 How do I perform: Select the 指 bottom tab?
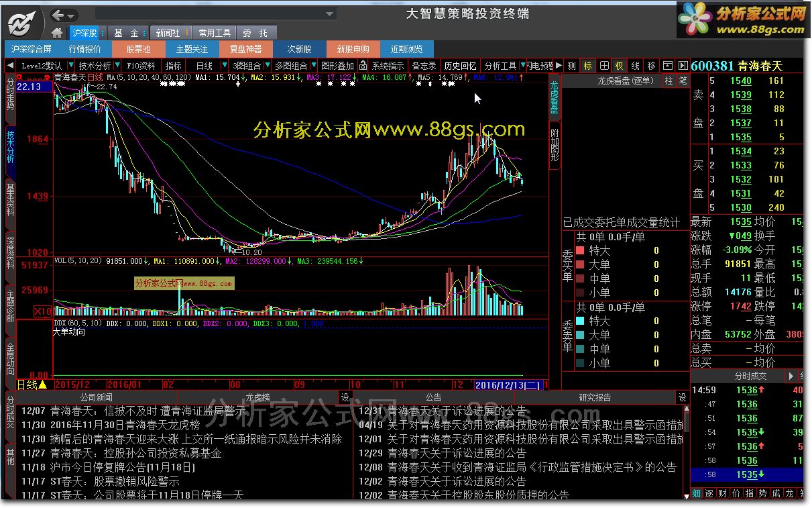point(750,493)
